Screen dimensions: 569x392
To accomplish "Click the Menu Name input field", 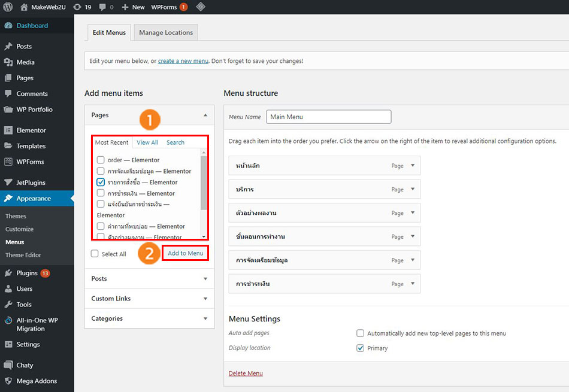I will pos(328,117).
